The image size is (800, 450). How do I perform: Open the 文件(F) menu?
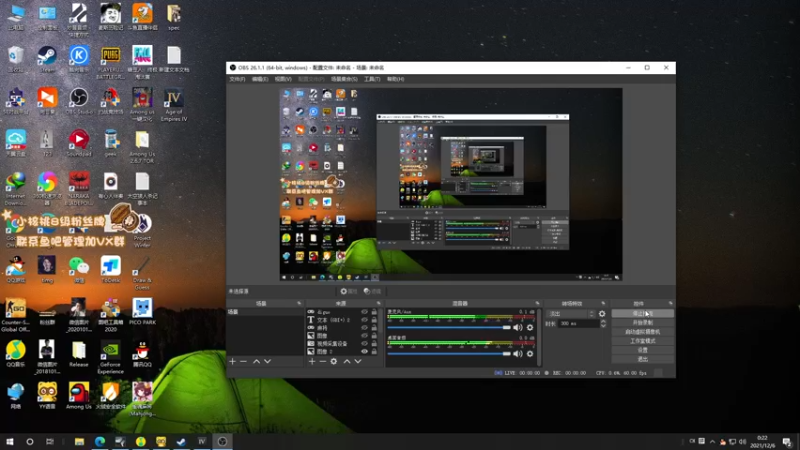tap(238, 79)
